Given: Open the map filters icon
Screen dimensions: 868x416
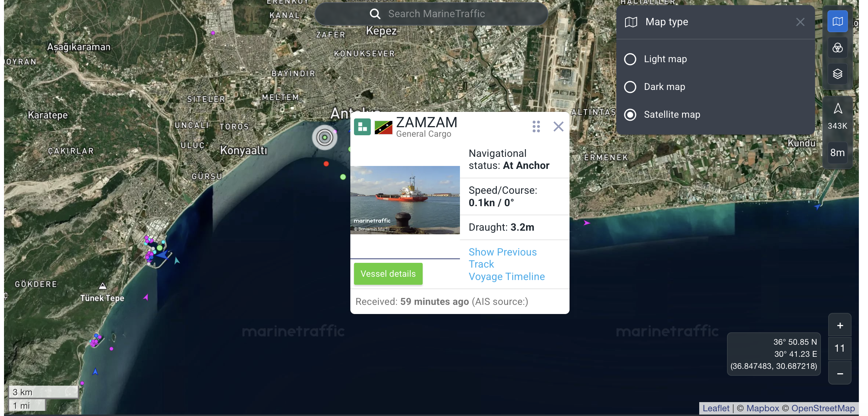Looking at the screenshot, I should [x=837, y=48].
